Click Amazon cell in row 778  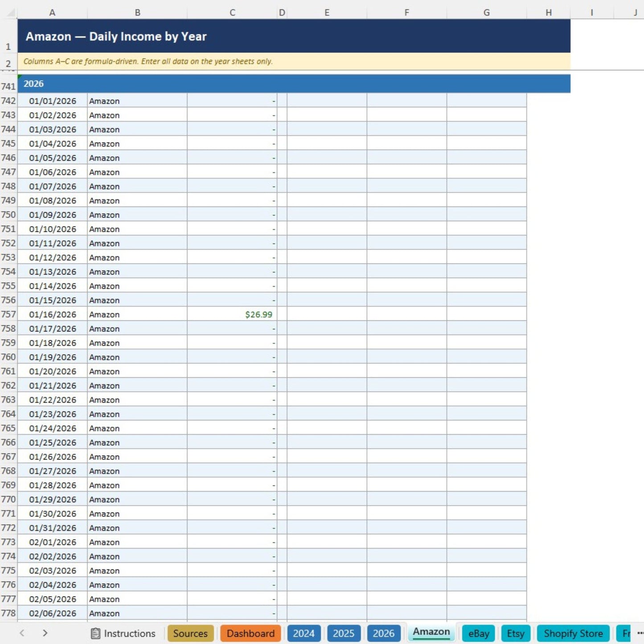point(137,613)
